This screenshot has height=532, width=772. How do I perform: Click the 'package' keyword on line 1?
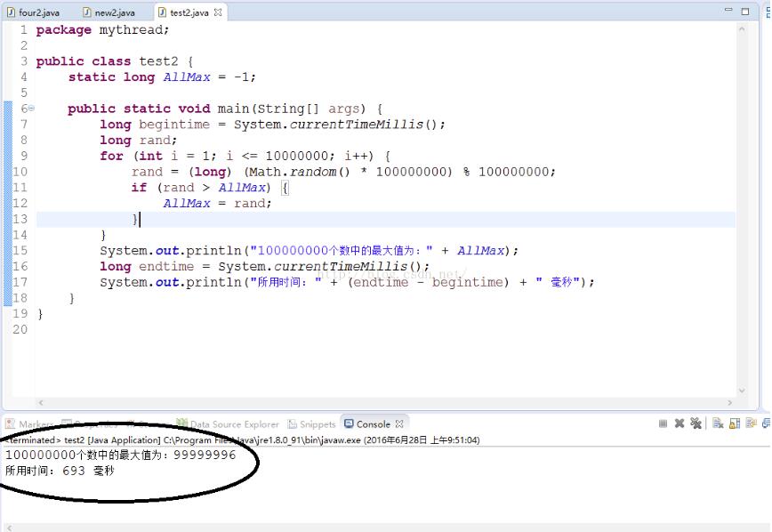pos(63,30)
